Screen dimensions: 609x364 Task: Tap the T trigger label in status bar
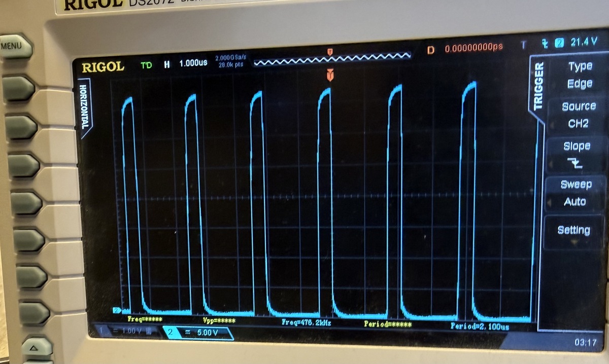[524, 46]
